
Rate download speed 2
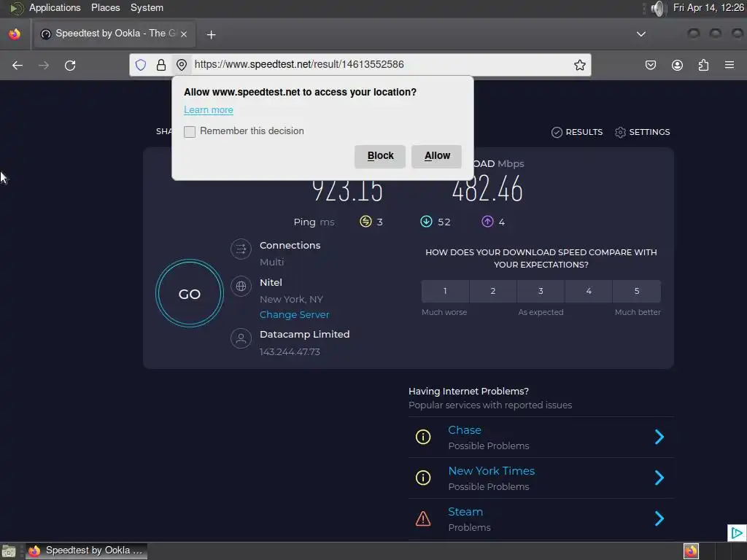point(493,291)
